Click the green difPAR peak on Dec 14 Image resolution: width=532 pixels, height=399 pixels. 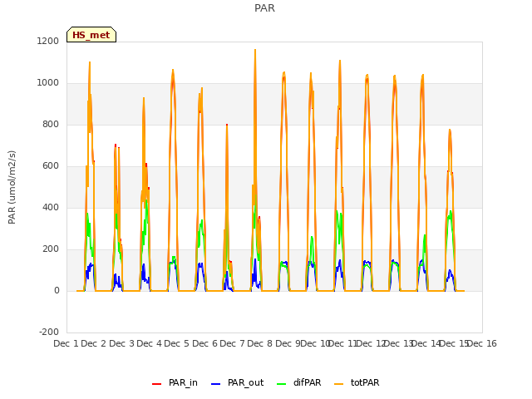(x=451, y=211)
